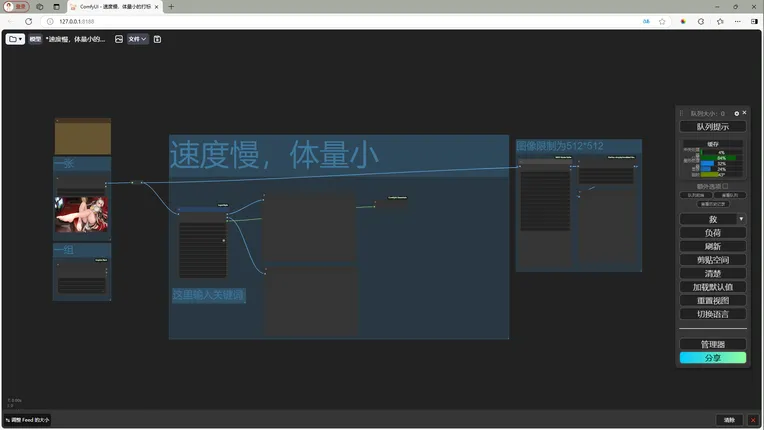The image size is (764, 430).
Task: Click the clipboard icon beside 文件 menu
Action: 157,39
